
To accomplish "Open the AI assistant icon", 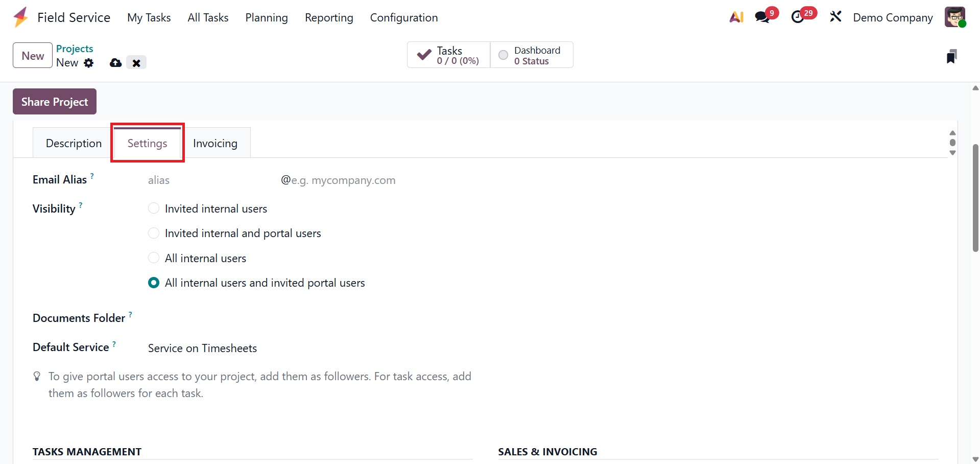I will 736,17.
